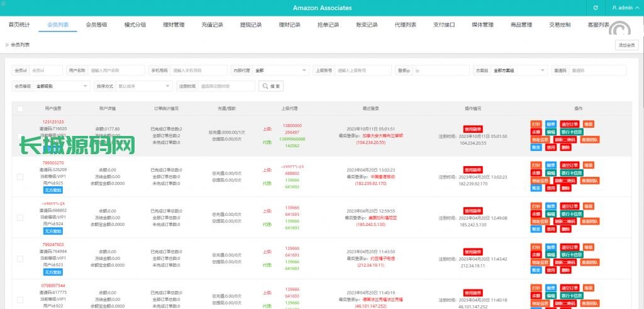Screen dimensions: 644x309
Task: Open the 方案组 dropdown
Action: pyautogui.click(x=519, y=70)
